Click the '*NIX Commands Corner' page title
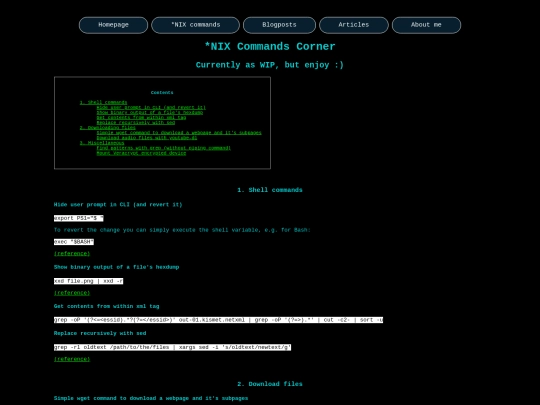This screenshot has height=405, width=540. tap(270, 46)
